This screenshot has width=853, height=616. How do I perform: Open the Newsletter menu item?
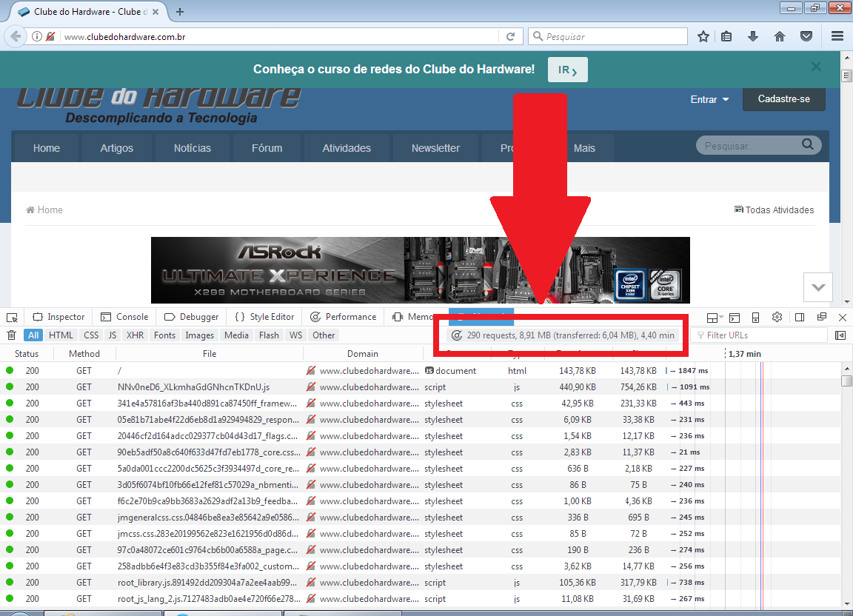pyautogui.click(x=435, y=148)
